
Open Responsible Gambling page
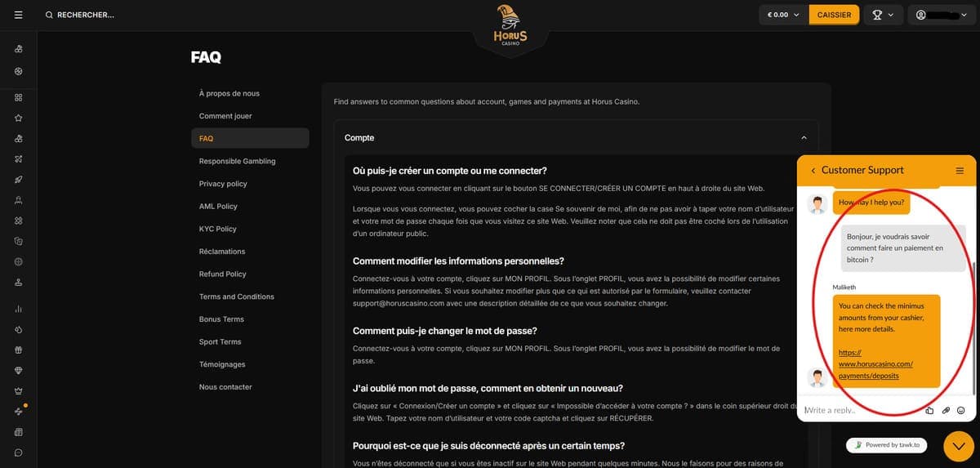[x=237, y=161]
